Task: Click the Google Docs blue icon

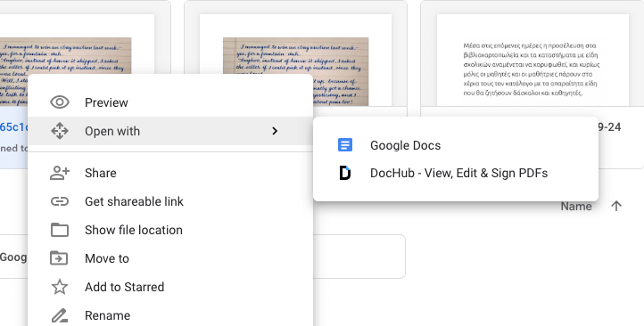Action: (x=345, y=145)
